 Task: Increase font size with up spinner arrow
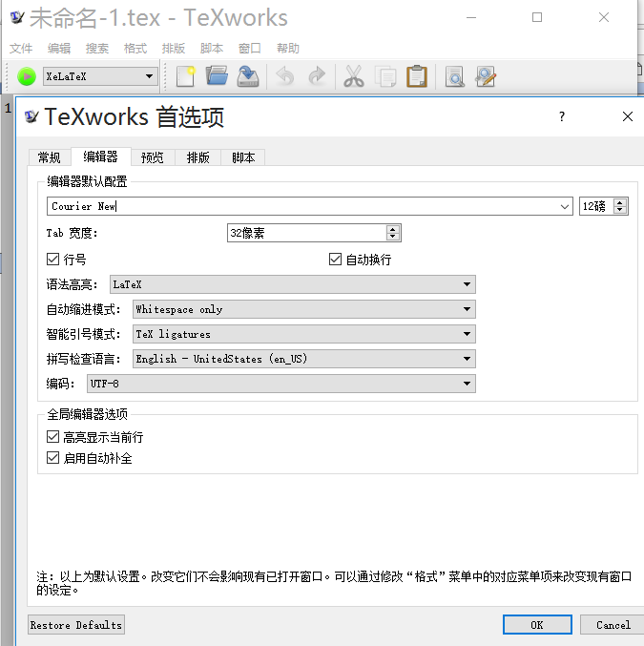pos(620,202)
